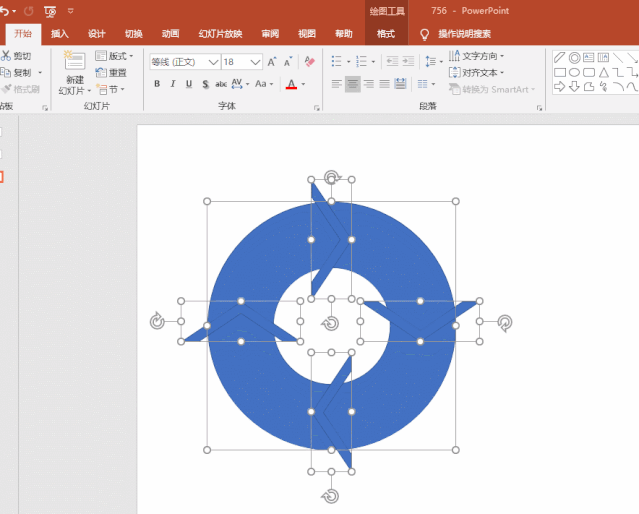639x514 pixels.
Task: Open the Animations (动画) tab
Action: (x=171, y=33)
